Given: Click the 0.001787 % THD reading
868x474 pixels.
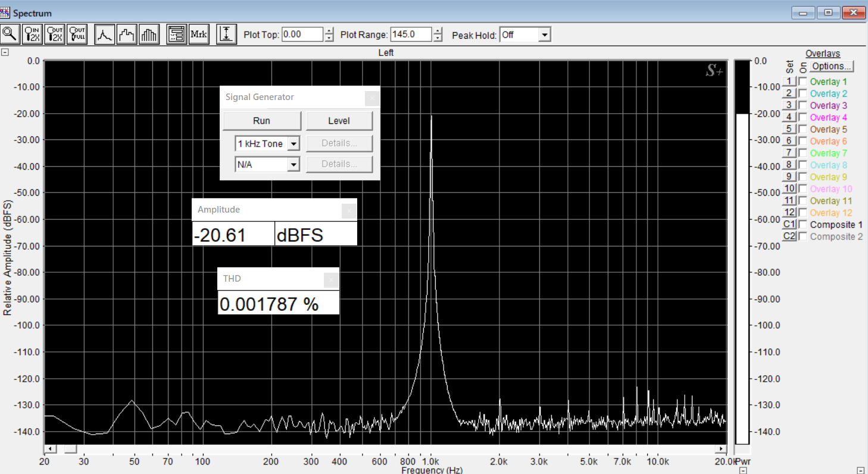Looking at the screenshot, I should click(x=269, y=304).
